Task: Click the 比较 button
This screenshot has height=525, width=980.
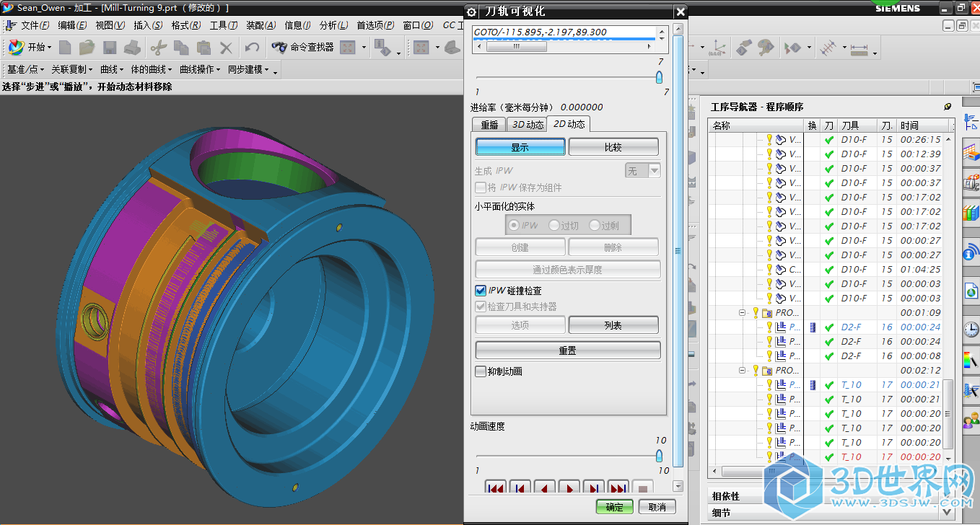Action: pos(613,146)
